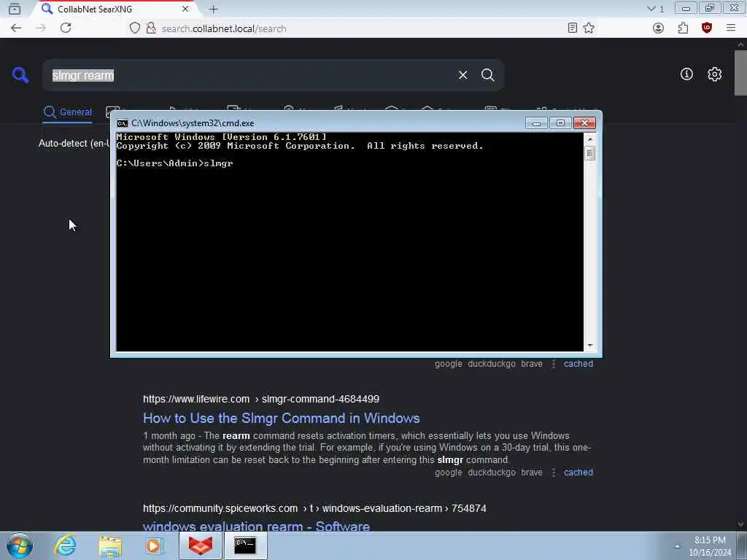Close the CollabNet SearXNG tab
Screen dimensions: 747x560
click(x=185, y=9)
